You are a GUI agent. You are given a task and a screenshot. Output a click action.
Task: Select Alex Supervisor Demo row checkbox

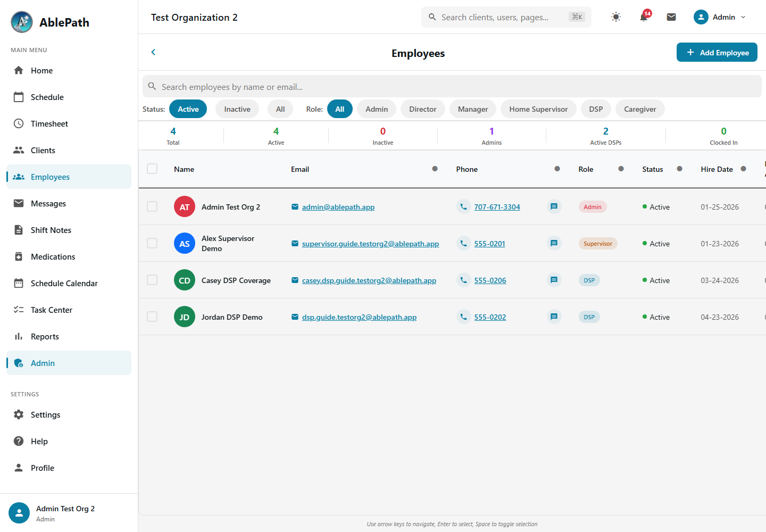point(152,243)
